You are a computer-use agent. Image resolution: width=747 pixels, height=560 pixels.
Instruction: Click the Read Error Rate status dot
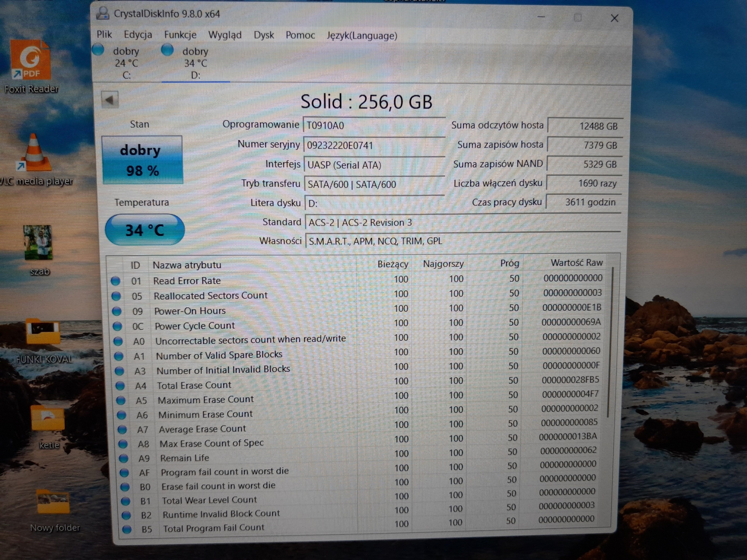(x=116, y=281)
